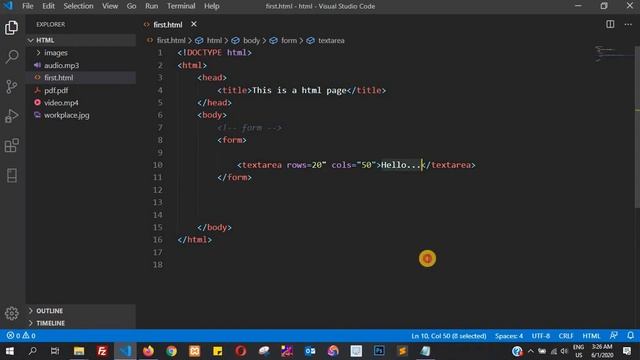The width and height of the screenshot is (640, 360).
Task: Open workplace.jpg in the explorer
Action: [81, 115]
